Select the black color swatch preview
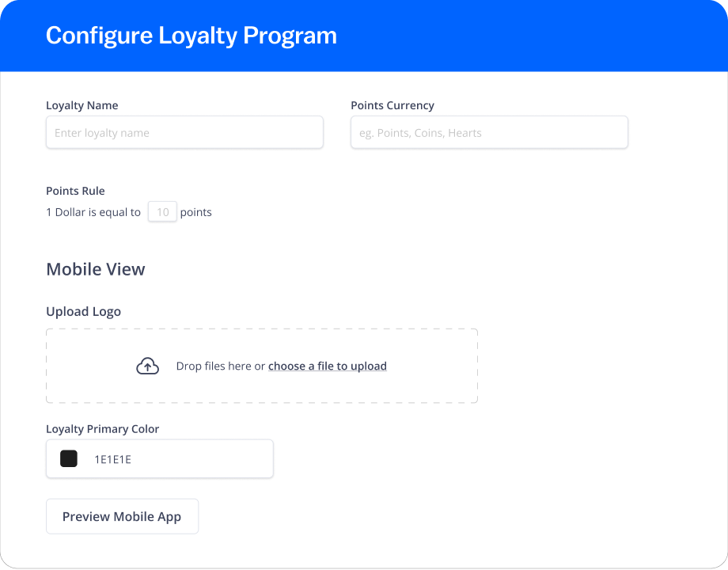Screen dimensions: 728x570 [x=69, y=458]
